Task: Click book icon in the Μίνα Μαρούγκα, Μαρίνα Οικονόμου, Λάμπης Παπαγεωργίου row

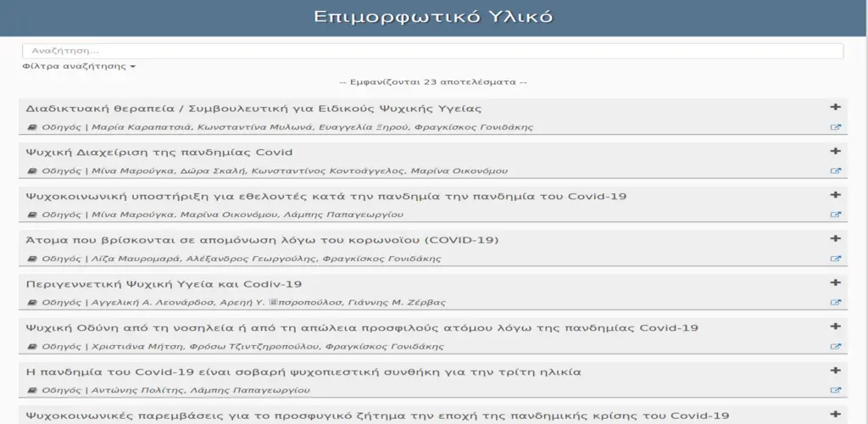Action: tap(32, 215)
